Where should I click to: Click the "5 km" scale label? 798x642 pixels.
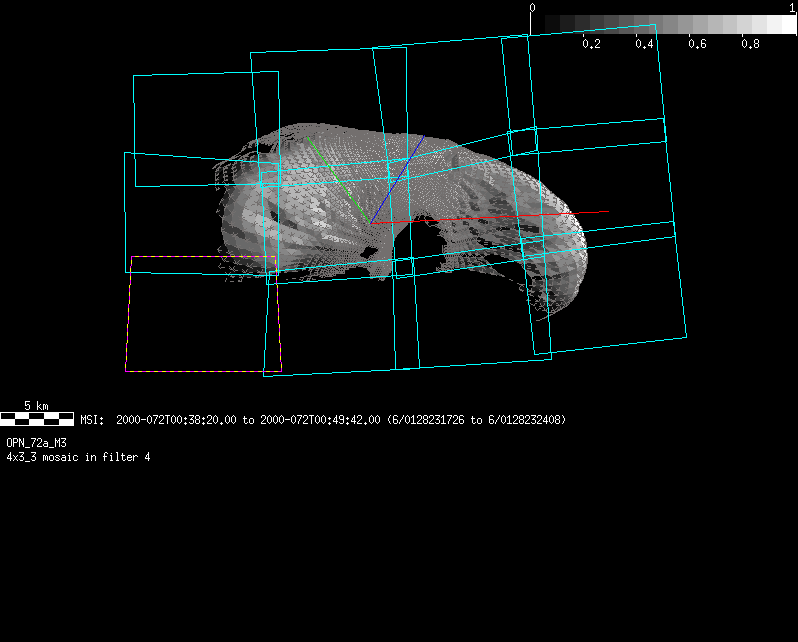36,406
